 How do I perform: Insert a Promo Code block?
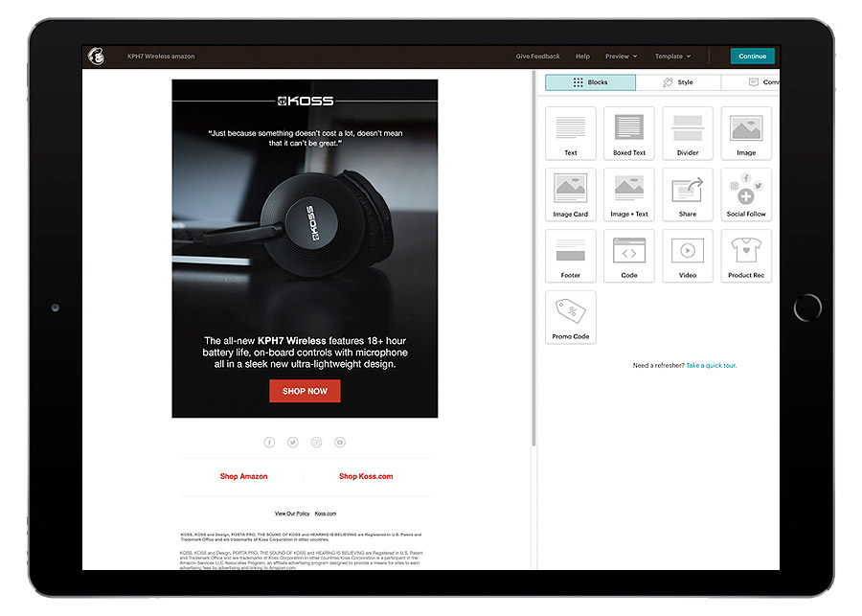tap(571, 317)
